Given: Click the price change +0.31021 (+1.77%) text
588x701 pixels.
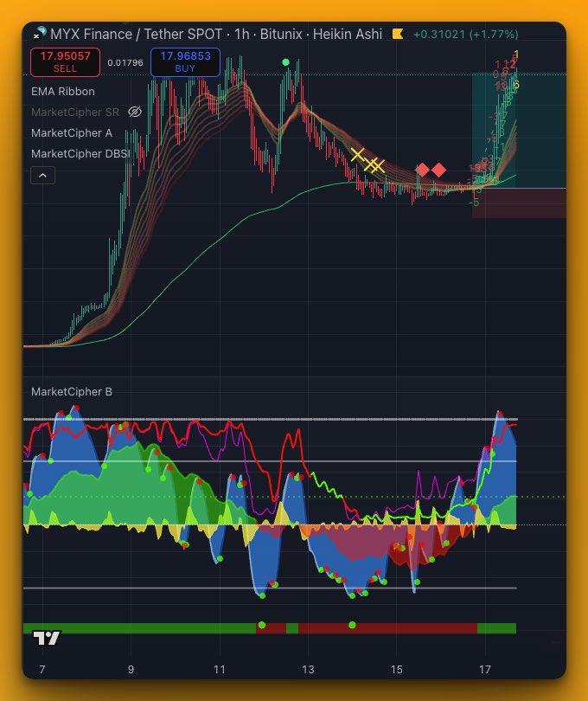Looking at the screenshot, I should pyautogui.click(x=465, y=35).
